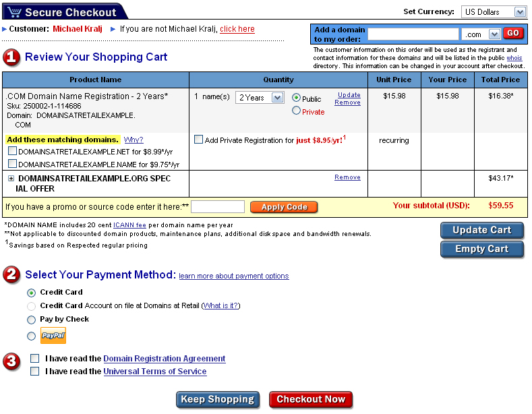Open the whois directory link
The image size is (532, 414).
(514, 58)
